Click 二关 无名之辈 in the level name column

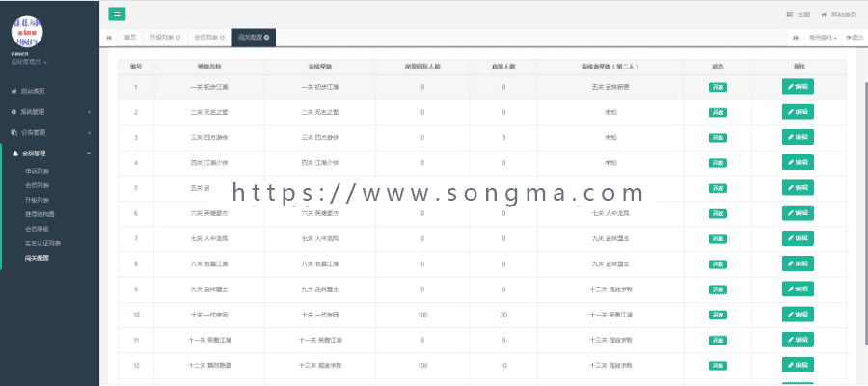[208, 112]
